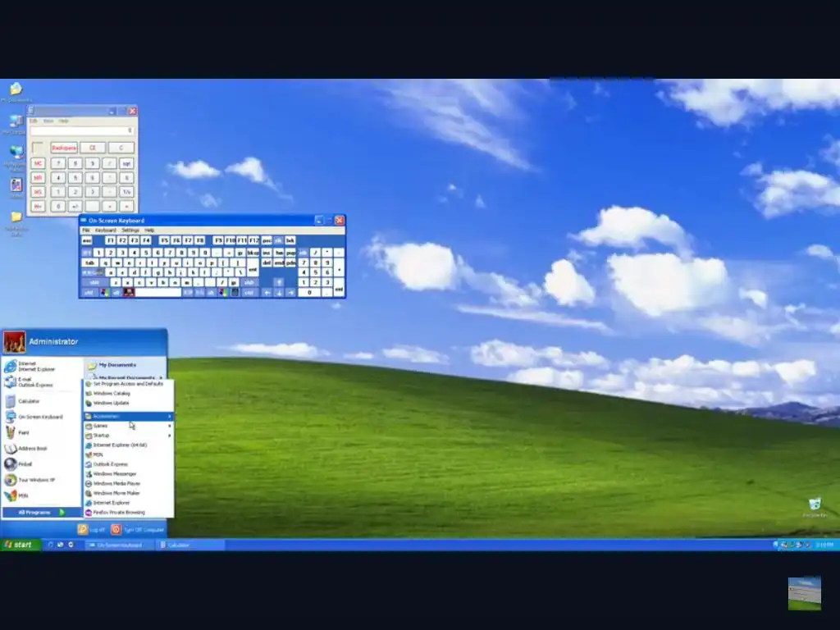Click tab key on On-Screen Keyboard
This screenshot has height=630, width=840.
pyautogui.click(x=90, y=263)
